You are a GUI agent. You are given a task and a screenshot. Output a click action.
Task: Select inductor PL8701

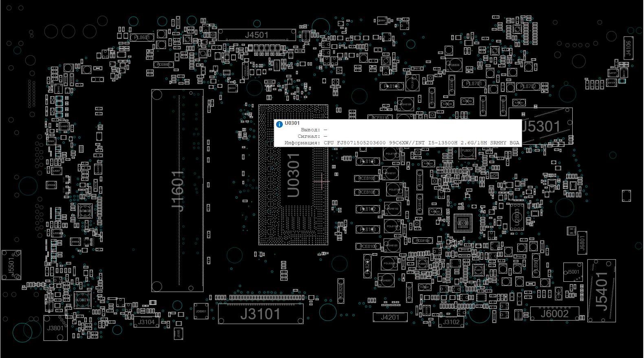pos(474,84)
